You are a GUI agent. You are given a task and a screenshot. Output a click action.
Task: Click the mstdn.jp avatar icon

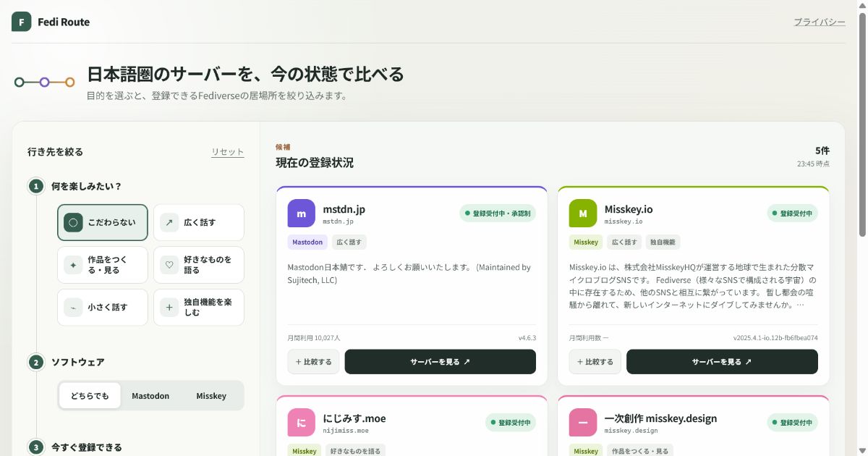(302, 214)
